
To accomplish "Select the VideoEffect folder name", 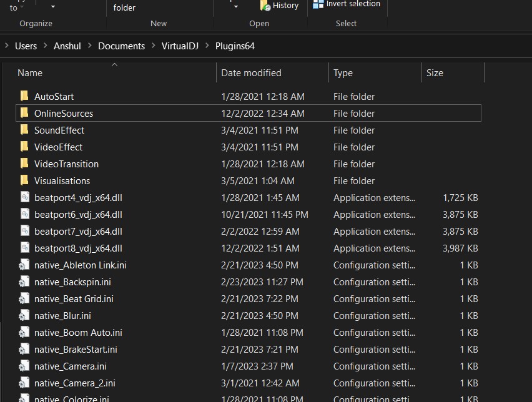I will click(58, 147).
